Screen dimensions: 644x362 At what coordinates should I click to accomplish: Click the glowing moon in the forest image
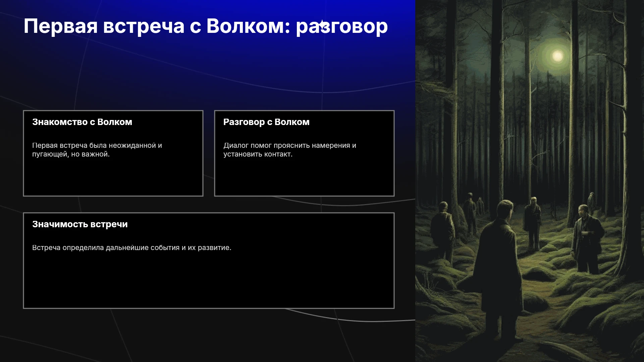pyautogui.click(x=557, y=56)
